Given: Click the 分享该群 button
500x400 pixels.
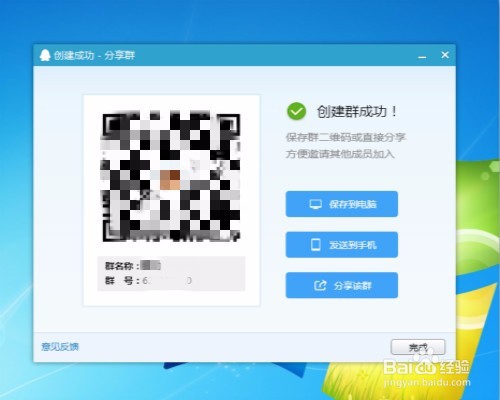Looking at the screenshot, I should coord(342,285).
